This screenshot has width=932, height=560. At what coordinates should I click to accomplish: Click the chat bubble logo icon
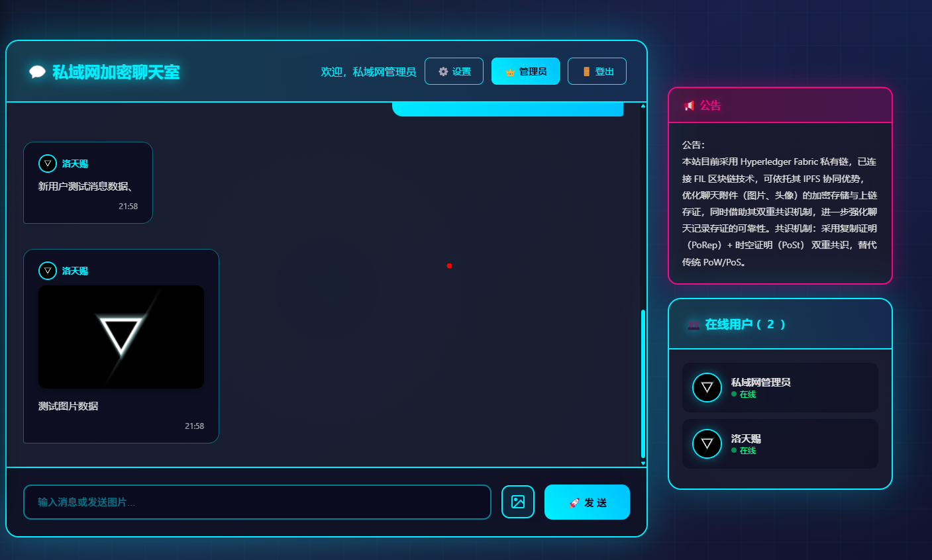pos(37,72)
